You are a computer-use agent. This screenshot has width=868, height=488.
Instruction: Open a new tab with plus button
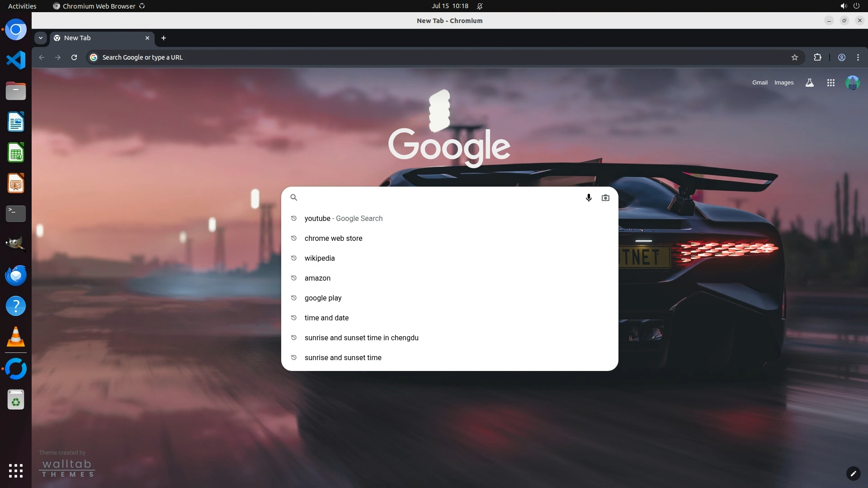(164, 38)
